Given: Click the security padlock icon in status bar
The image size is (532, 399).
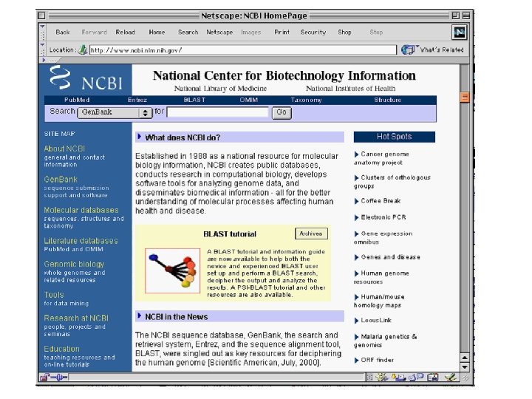Looking at the screenshot, I should point(44,377).
